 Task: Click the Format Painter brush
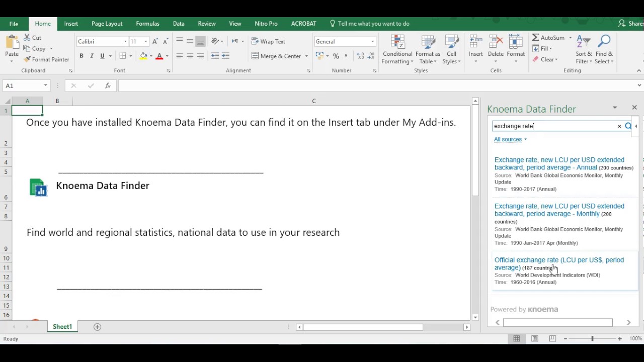coord(27,59)
